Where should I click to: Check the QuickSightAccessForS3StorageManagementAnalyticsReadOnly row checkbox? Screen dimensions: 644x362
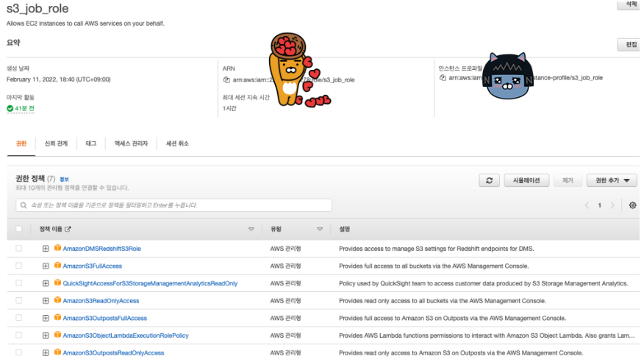click(18, 283)
